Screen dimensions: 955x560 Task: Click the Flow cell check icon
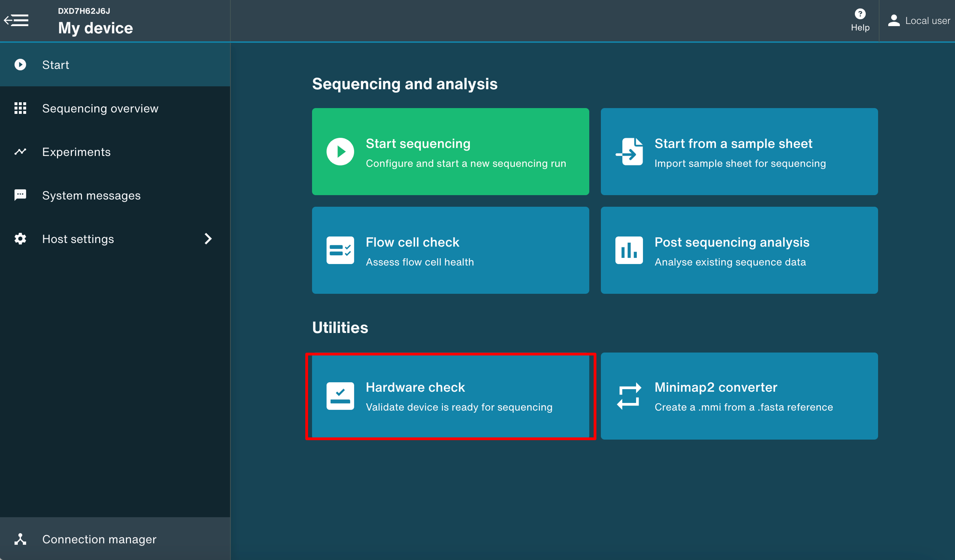(x=340, y=250)
